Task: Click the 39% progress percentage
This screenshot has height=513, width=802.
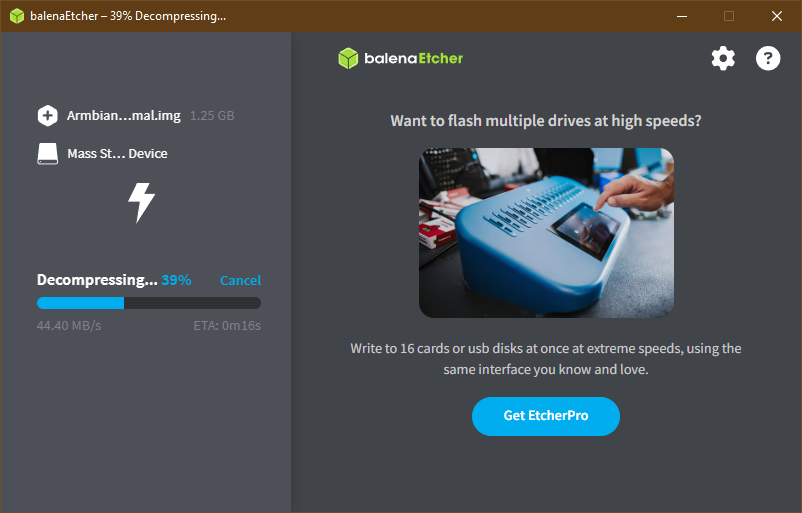Action: coord(176,280)
